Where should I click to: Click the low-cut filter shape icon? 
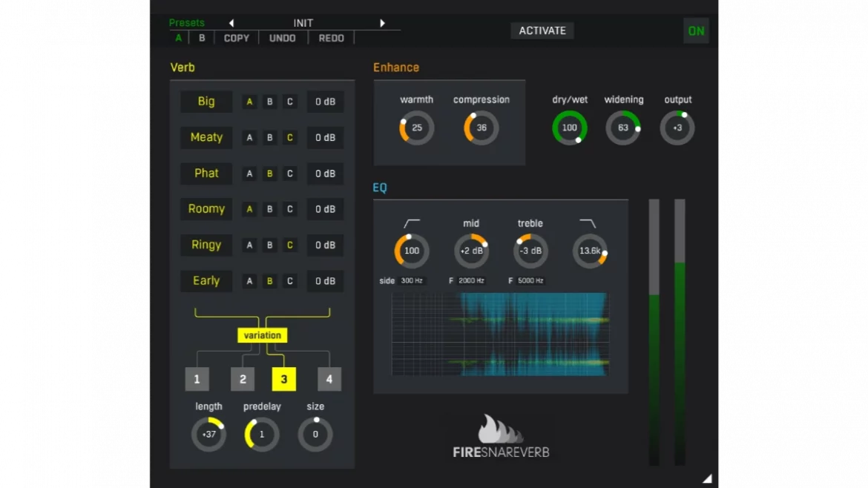412,223
